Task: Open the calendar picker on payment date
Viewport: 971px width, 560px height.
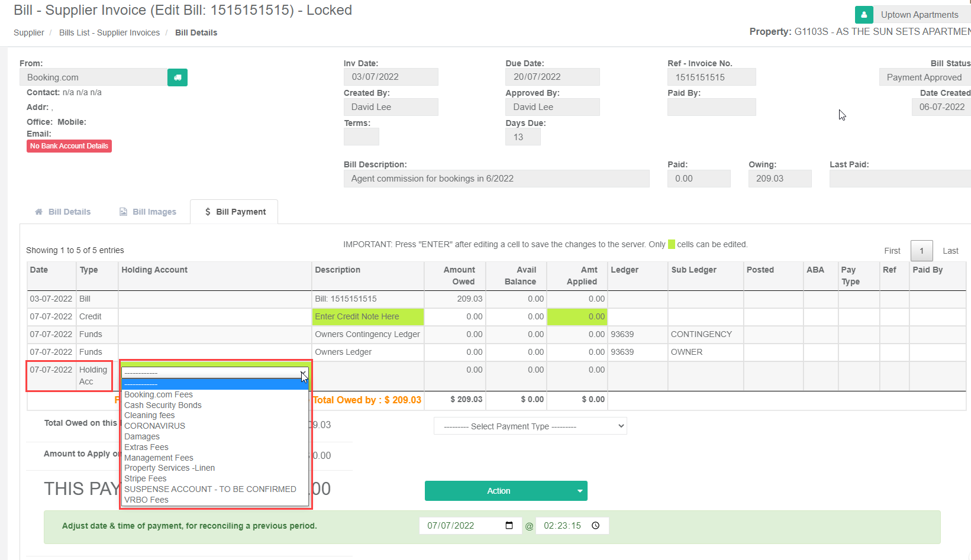Action: pos(509,526)
